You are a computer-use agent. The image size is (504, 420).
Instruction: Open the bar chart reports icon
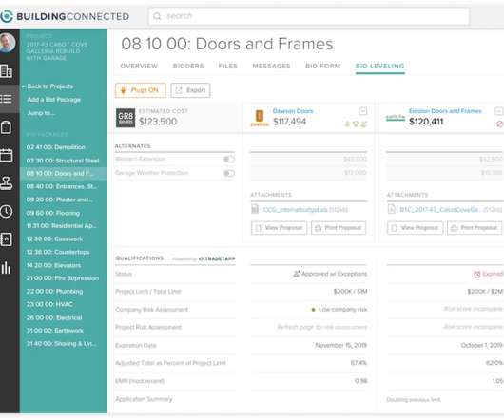(x=6, y=267)
